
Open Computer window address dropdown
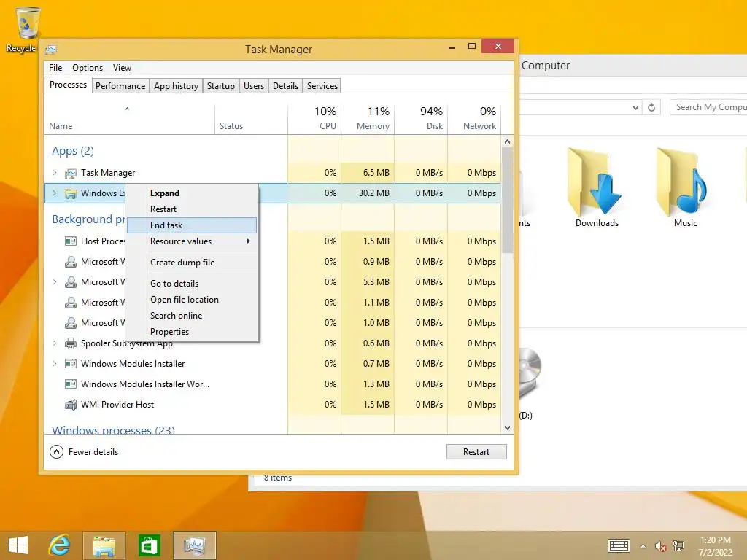[x=635, y=108]
